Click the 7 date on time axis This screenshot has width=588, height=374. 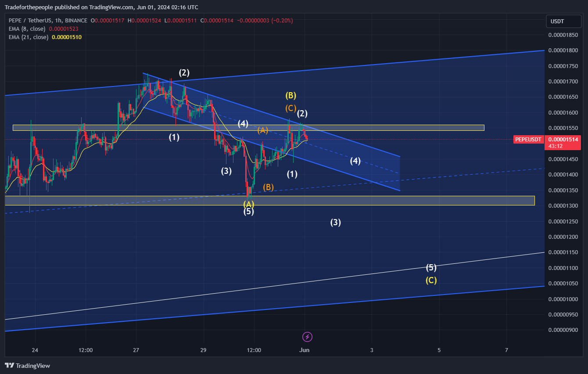(x=506, y=350)
